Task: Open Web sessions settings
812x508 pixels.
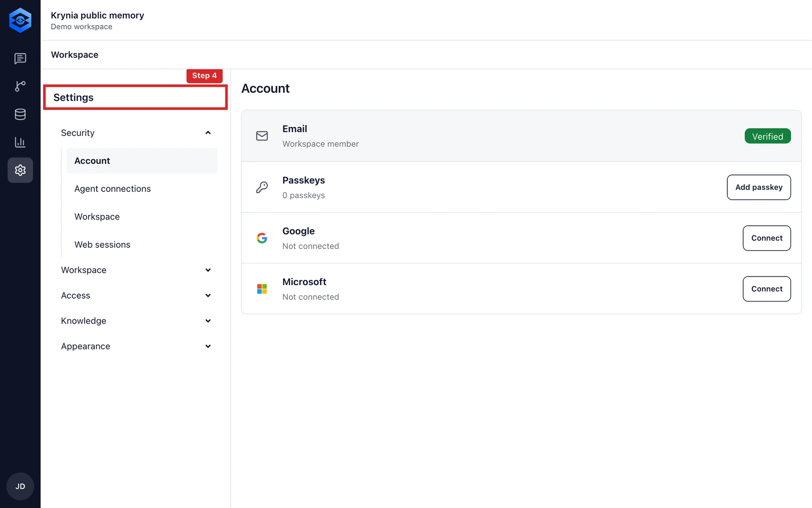Action: 142,244
